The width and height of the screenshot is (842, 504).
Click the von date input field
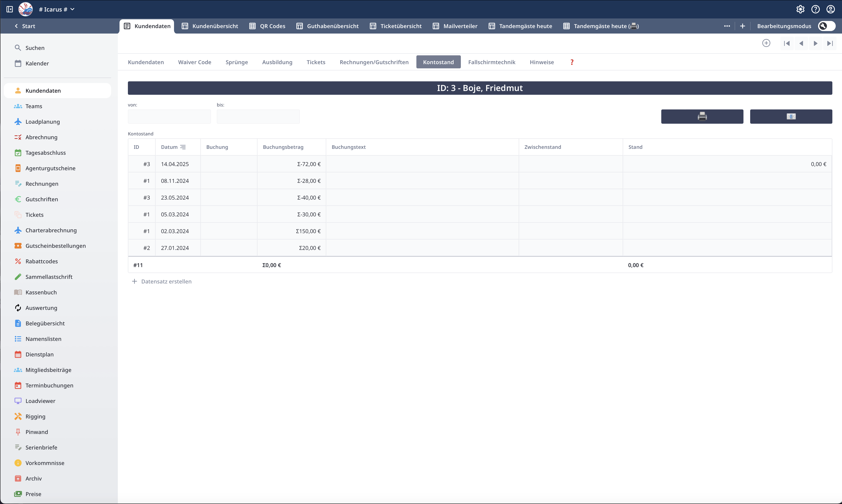tap(169, 117)
